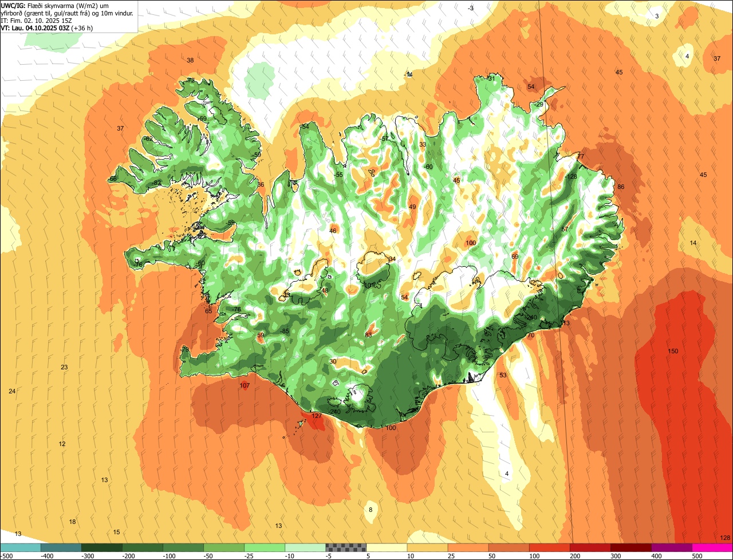
Task: Click the '49' value in north-central Iceland
Action: click(412, 207)
